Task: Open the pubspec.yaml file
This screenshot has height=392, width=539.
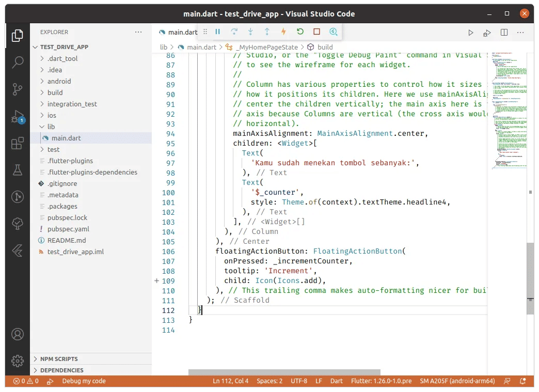Action: click(x=91, y=229)
